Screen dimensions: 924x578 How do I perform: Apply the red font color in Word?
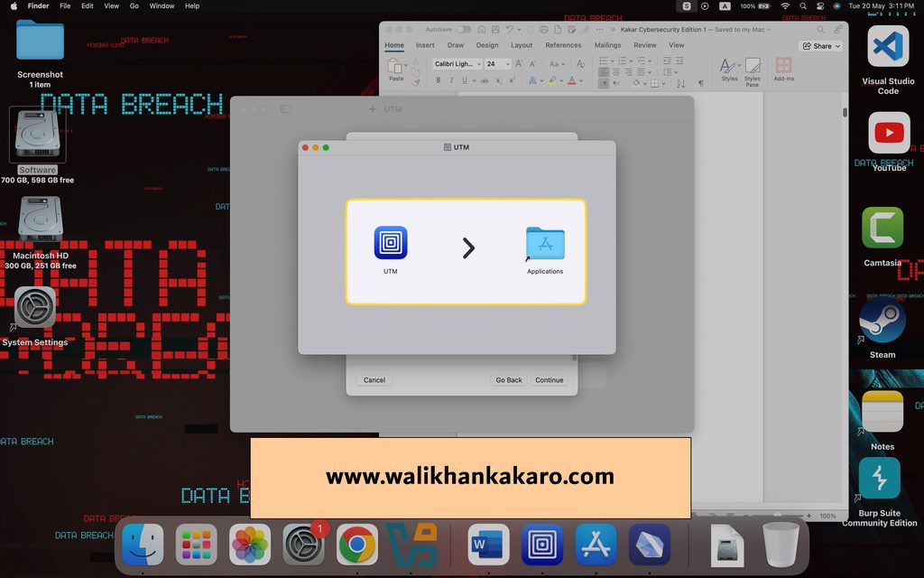click(x=571, y=80)
